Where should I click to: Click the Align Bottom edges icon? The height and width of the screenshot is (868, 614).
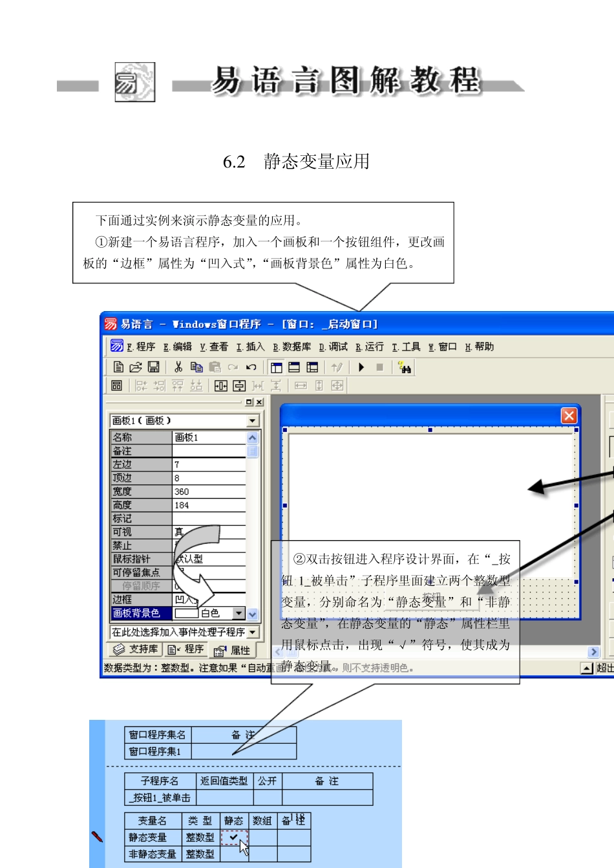tap(196, 385)
